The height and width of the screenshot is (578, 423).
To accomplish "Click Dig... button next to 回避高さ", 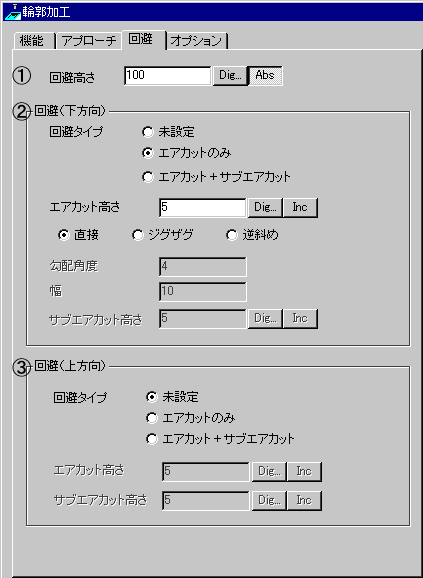I will 230,76.
